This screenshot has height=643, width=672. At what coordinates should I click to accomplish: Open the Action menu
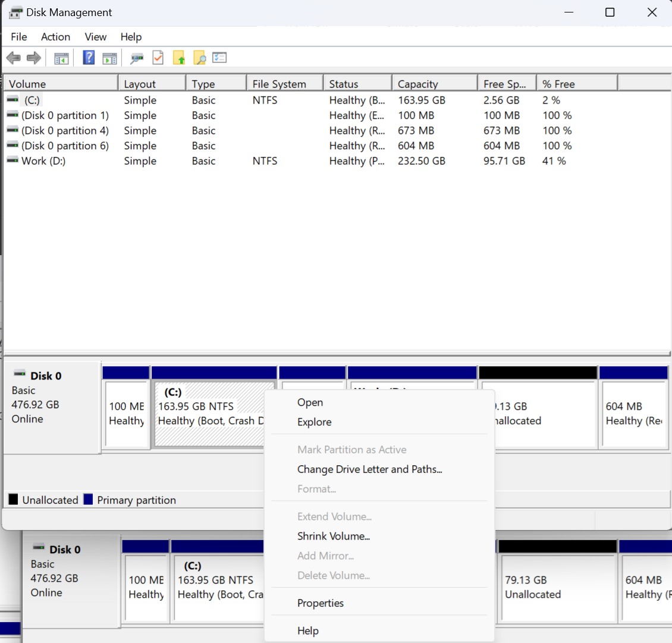(56, 37)
